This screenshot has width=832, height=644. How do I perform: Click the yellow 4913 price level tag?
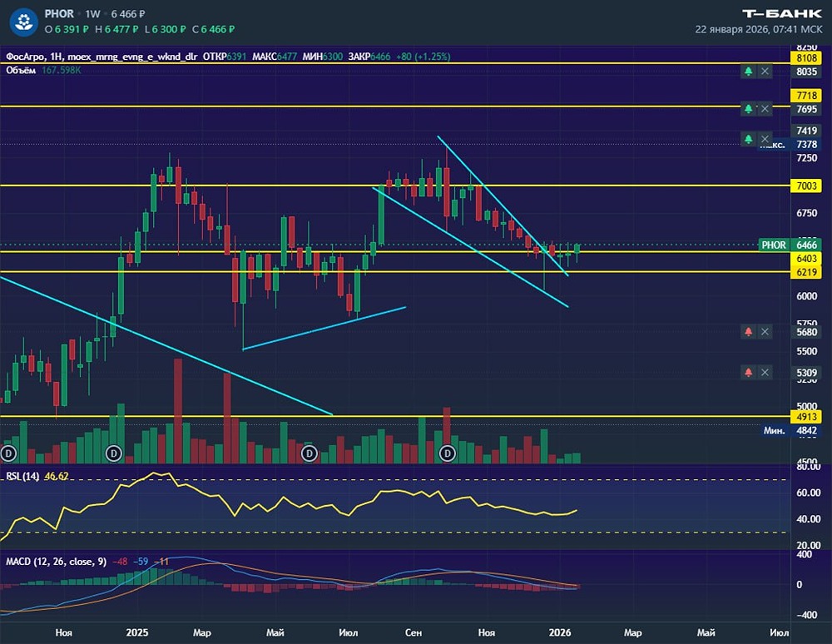pos(806,417)
